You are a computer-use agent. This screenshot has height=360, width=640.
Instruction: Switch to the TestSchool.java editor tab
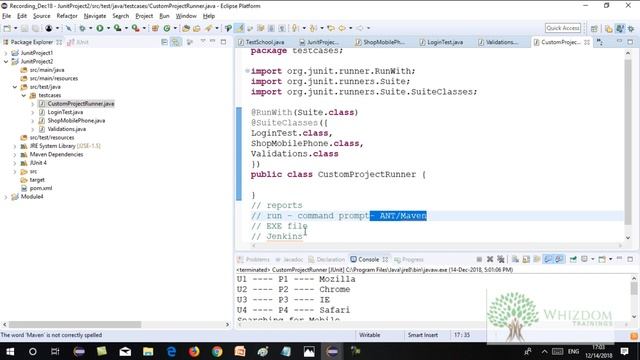[261, 42]
